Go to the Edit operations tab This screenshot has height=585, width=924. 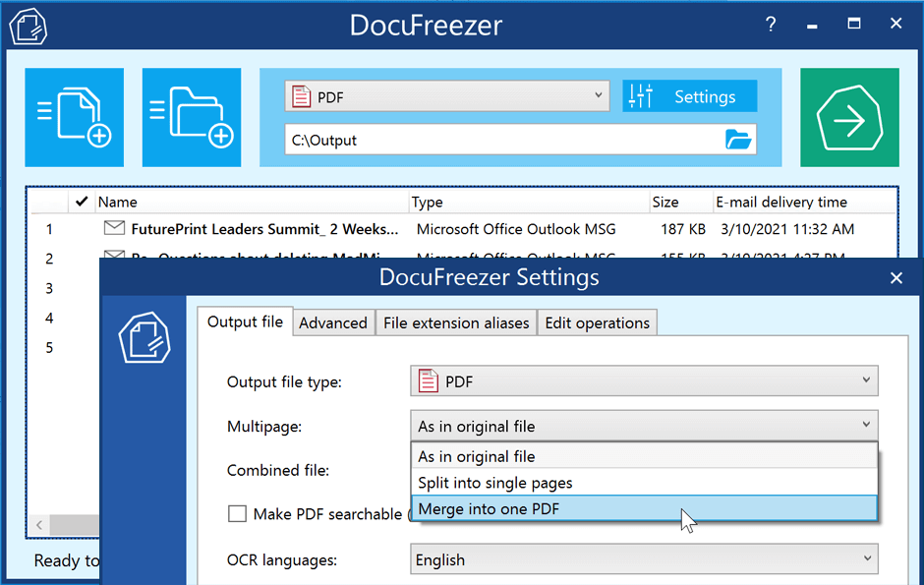click(597, 322)
